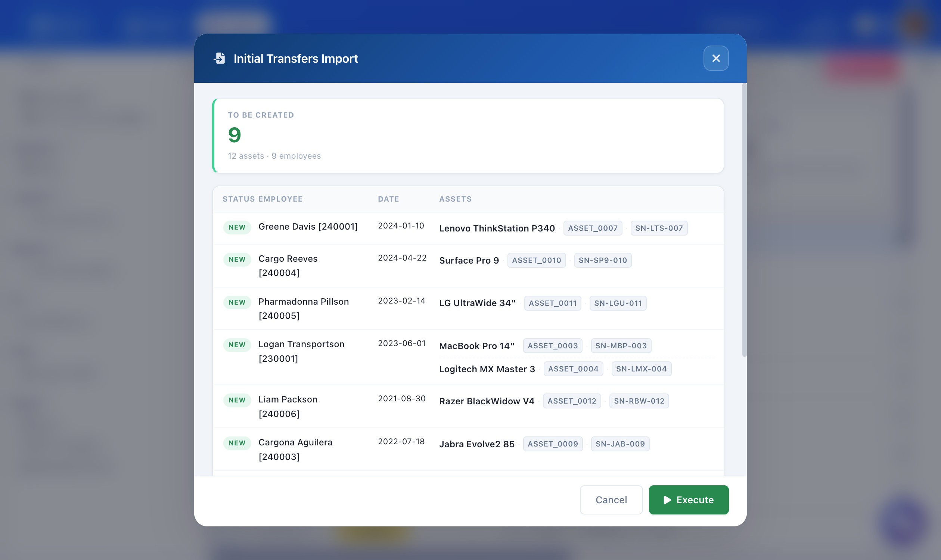Click the NEW badge for Cargo Reeves
The height and width of the screenshot is (560, 941).
(237, 259)
